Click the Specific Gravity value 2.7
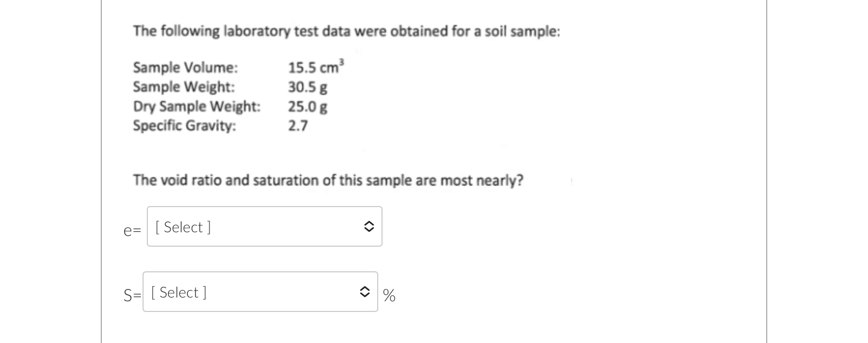868x343 pixels. [297, 125]
